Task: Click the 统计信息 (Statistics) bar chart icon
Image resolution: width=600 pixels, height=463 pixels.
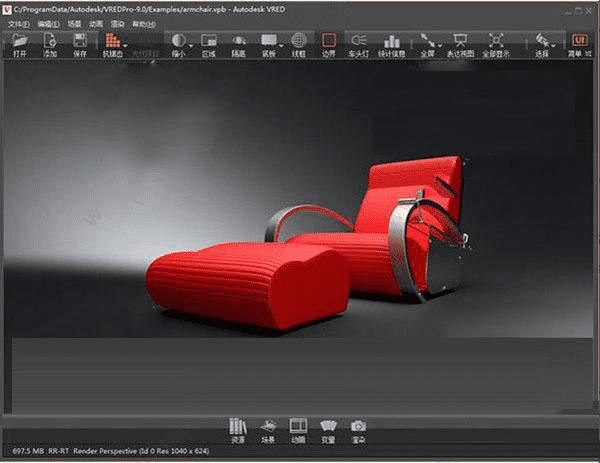Action: tap(391, 42)
